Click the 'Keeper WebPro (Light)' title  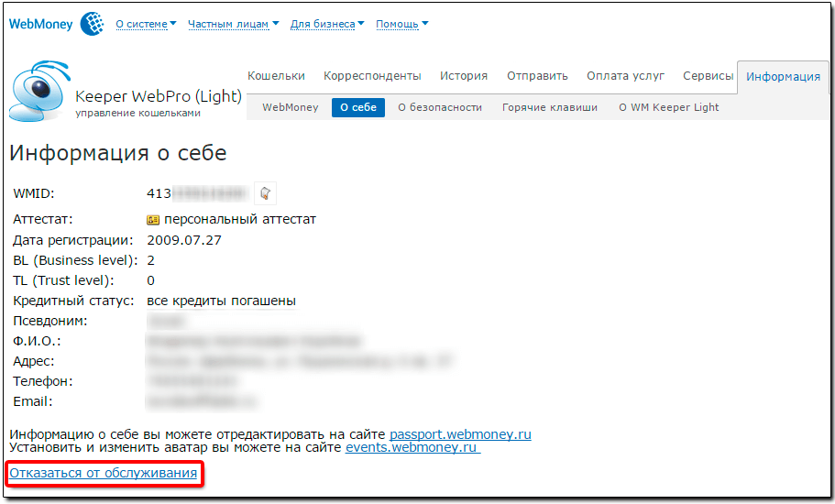coord(159,96)
